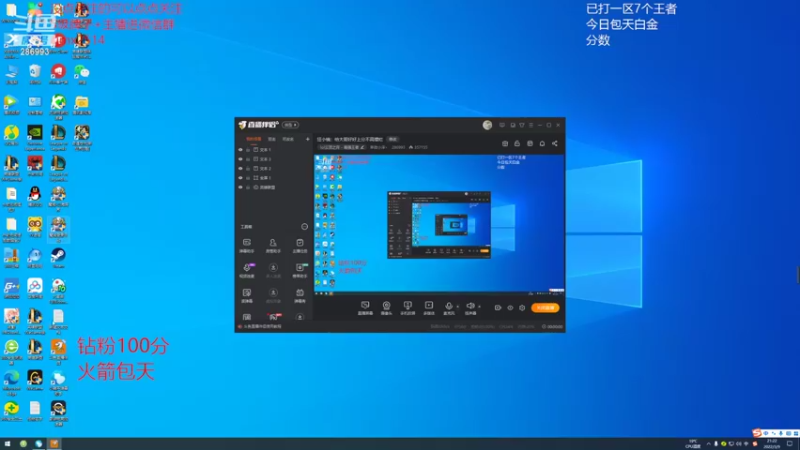Image resolution: width=800 pixels, height=450 pixels.
Task: Open the message icon in the app title bar
Action: 502,125
